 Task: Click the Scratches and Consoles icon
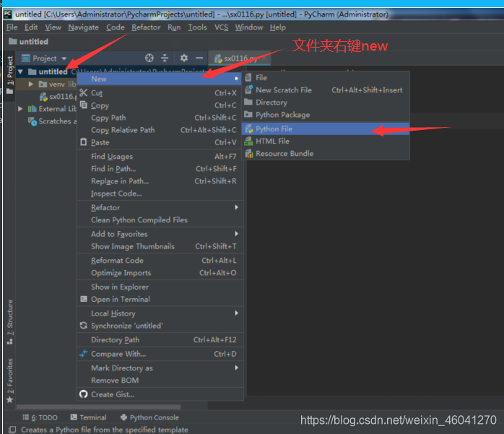click(32, 121)
